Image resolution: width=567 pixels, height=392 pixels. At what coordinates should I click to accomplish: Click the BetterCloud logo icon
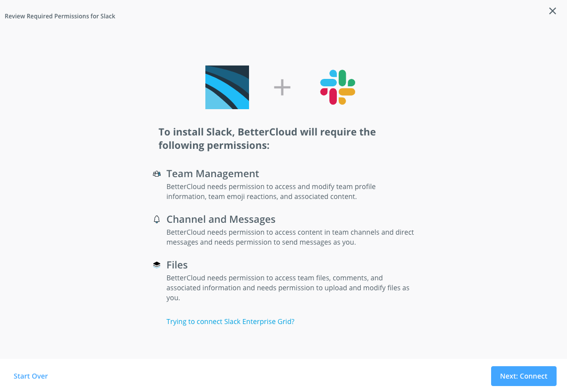pyautogui.click(x=227, y=87)
